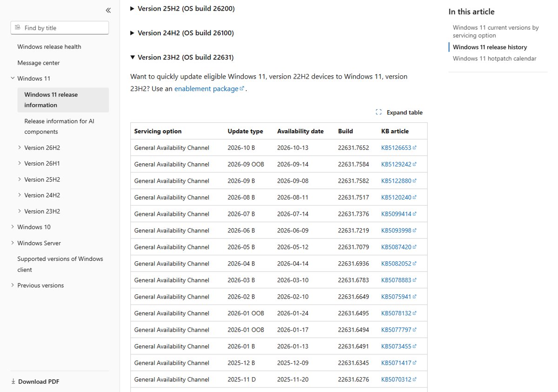Click the Expand table button label

pos(405,113)
